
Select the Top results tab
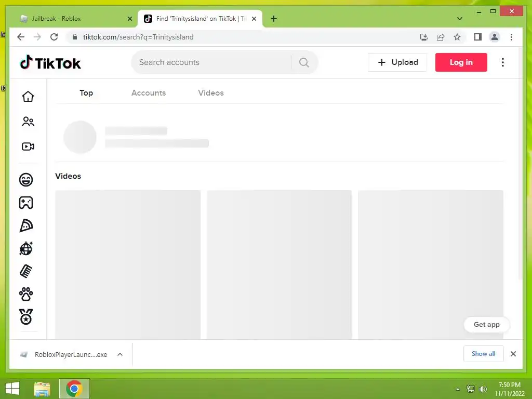click(86, 93)
